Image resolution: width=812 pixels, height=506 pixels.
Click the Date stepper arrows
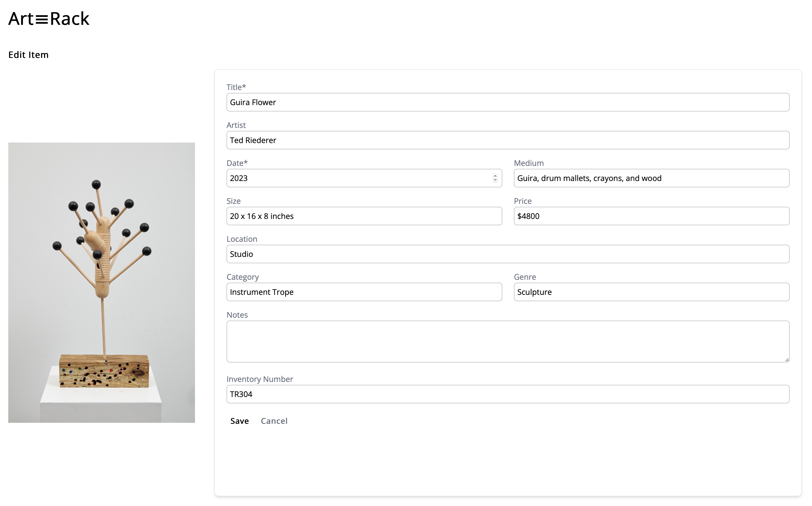coord(495,178)
